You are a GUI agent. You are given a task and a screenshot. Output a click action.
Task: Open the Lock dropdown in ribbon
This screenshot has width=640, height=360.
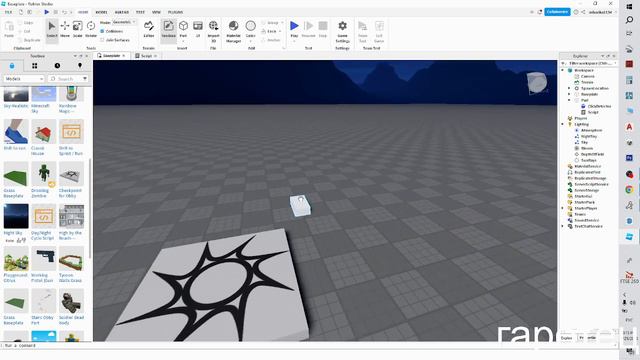[x=271, y=31]
